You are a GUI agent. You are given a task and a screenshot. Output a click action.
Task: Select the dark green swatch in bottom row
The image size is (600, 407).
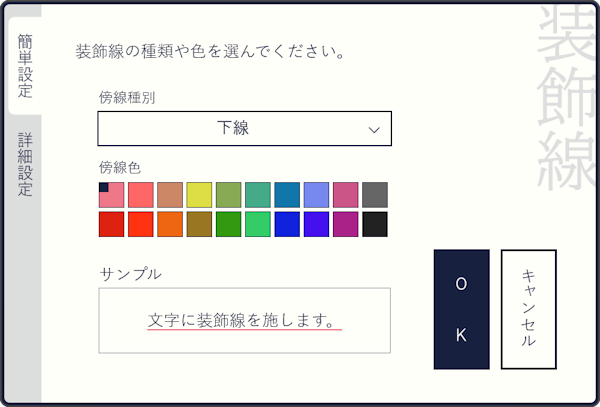tap(228, 225)
